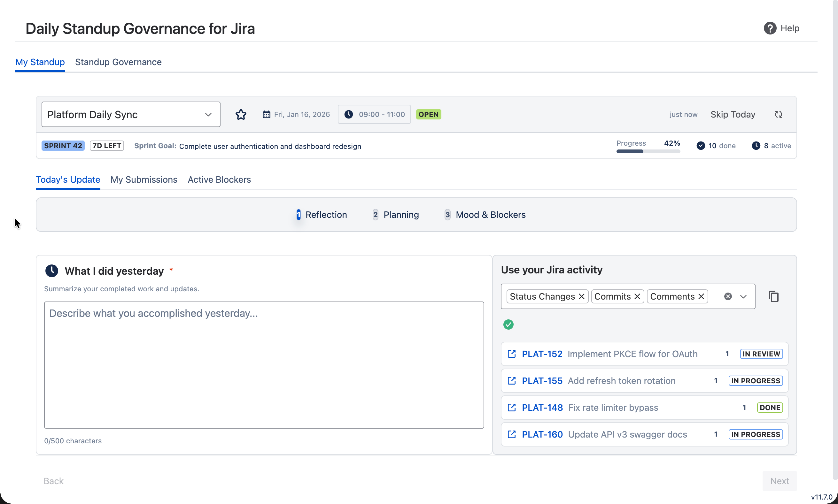
Task: Remove the Commits filter chip
Action: coord(637,296)
